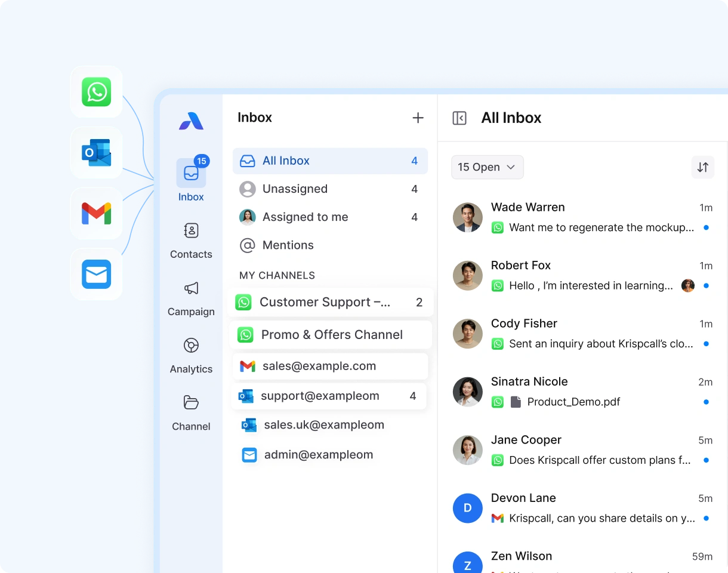This screenshot has width=728, height=573.
Task: Open the Assigned to me folder
Action: pos(329,217)
